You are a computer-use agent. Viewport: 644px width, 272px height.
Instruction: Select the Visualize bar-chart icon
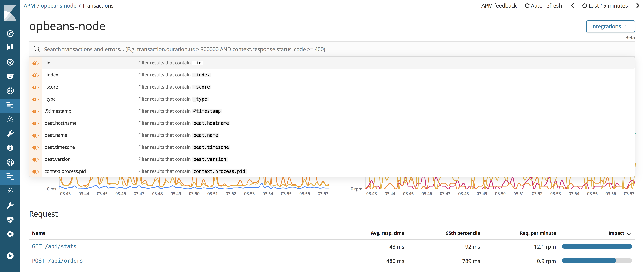tap(10, 47)
